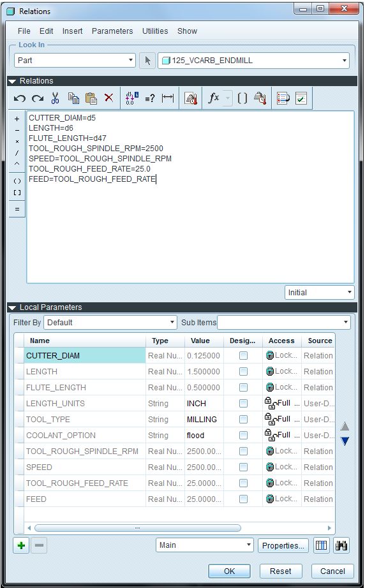This screenshot has height=588, width=365.
Task: Collapse the Relations section
Action: coord(12,81)
